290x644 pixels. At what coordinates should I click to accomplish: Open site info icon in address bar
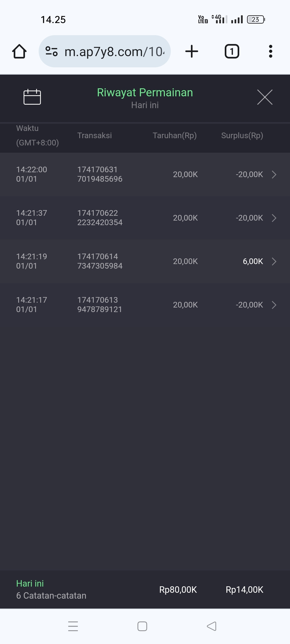[x=52, y=51]
